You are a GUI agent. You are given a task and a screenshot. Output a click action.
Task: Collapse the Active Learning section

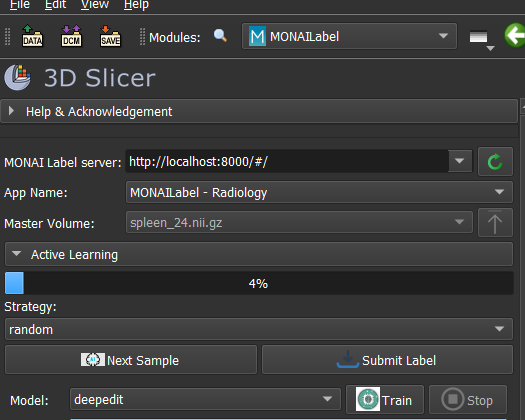point(259,255)
